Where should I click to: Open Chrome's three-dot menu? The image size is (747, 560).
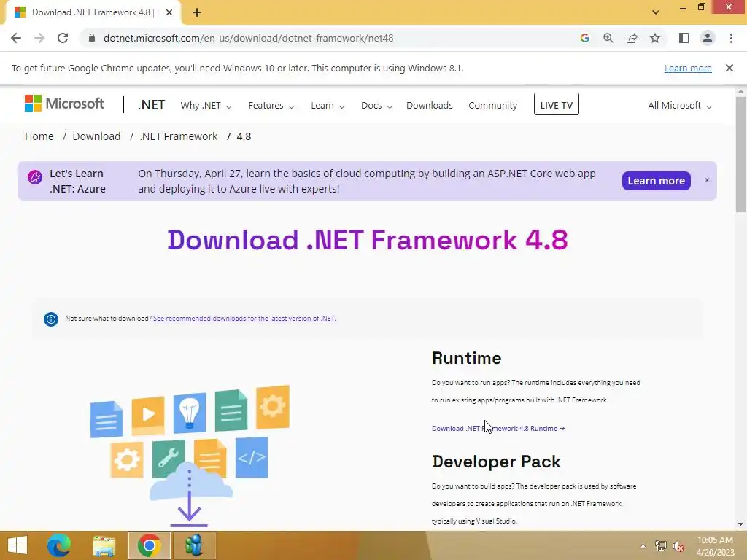(x=731, y=38)
